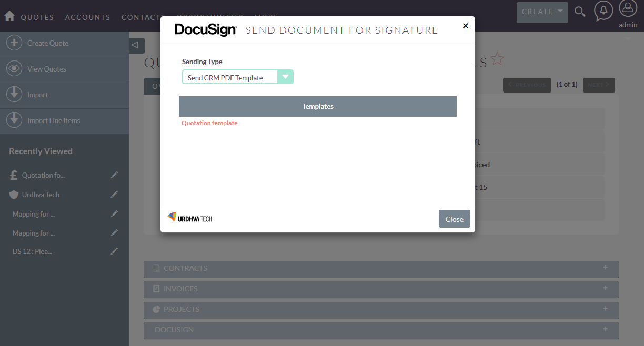Open the Urdhva Tech recently viewed item

41,195
